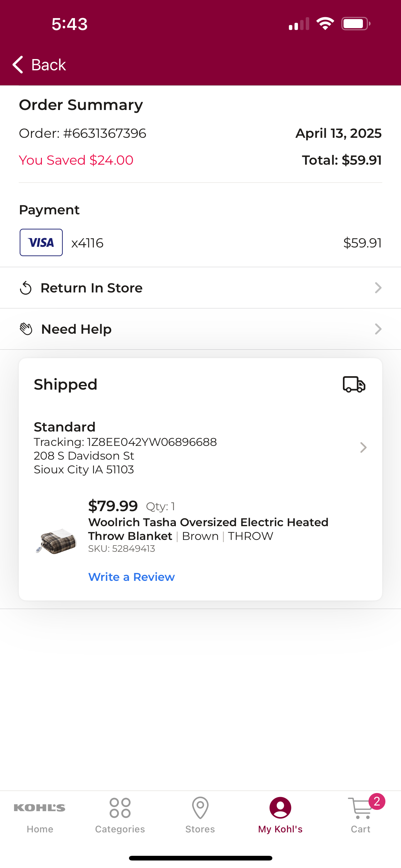This screenshot has width=401, height=868.
Task: Tap the Need Help hand icon
Action: point(26,329)
